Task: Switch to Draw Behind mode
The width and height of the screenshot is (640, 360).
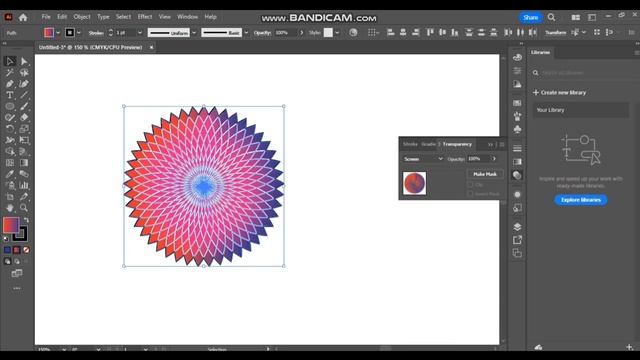Action: point(17,261)
